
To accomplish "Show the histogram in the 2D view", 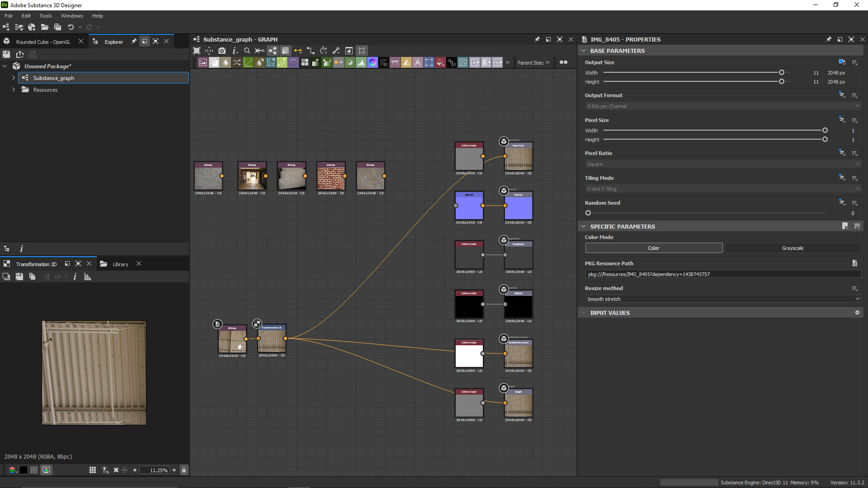I will click(x=87, y=277).
